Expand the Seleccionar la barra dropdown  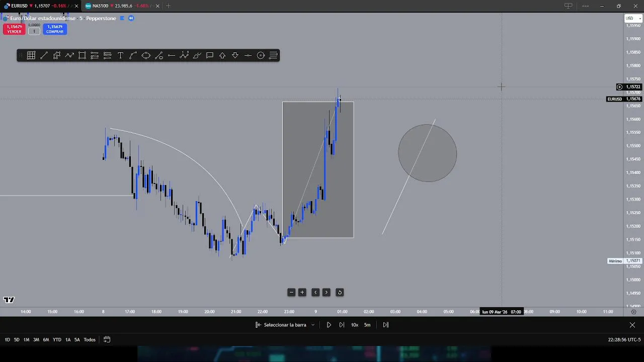(x=285, y=325)
